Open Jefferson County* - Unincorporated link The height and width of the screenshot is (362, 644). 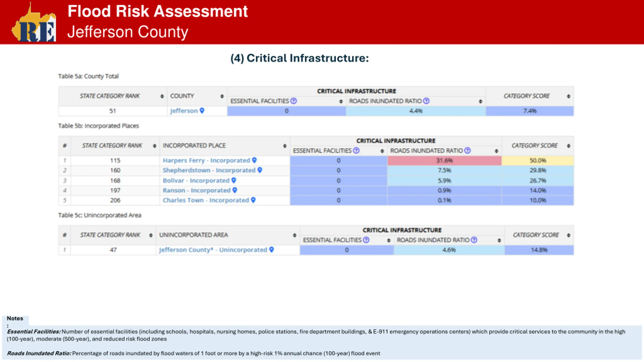213,250
